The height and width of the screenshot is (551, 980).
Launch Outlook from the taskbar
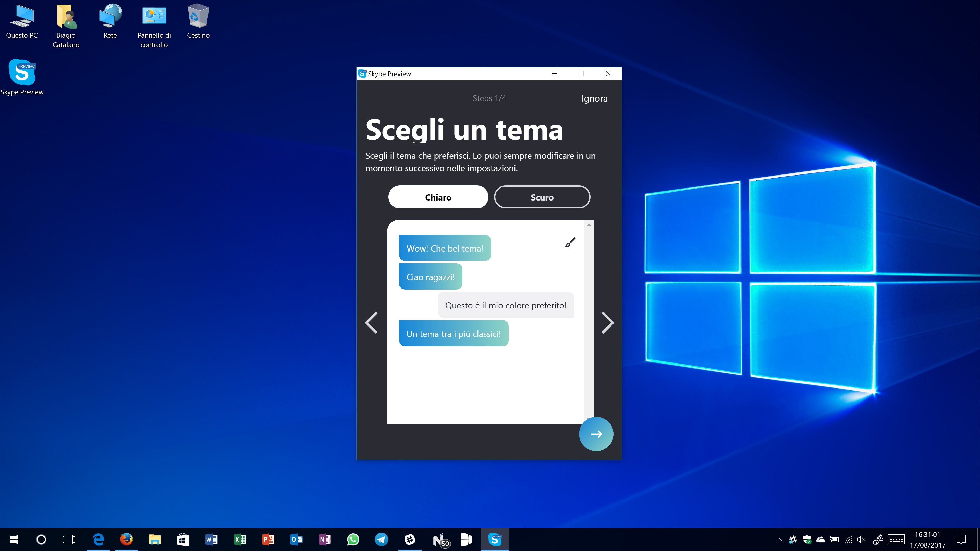click(296, 539)
